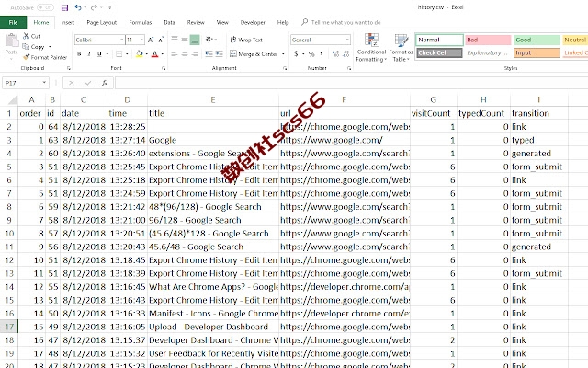Open the Conditional Formatting menu
Image resolution: width=588 pixels, height=368 pixels.
point(371,48)
